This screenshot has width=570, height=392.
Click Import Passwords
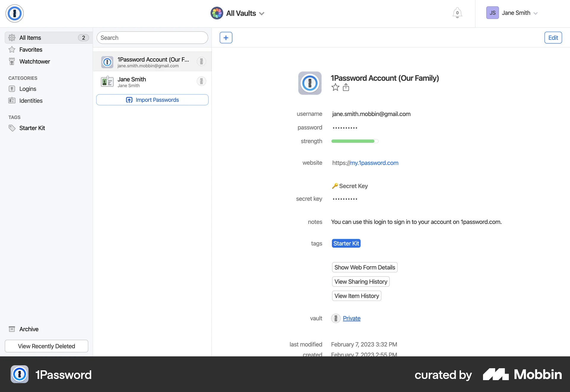coord(152,100)
